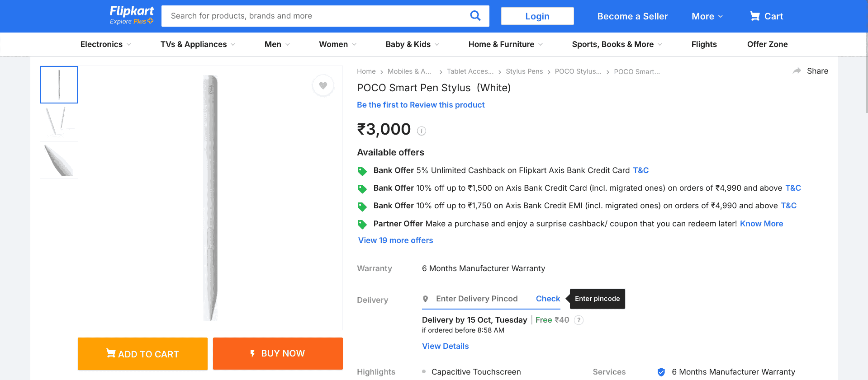Open the More dropdown in header
Screen dimensions: 868x380
(707, 16)
